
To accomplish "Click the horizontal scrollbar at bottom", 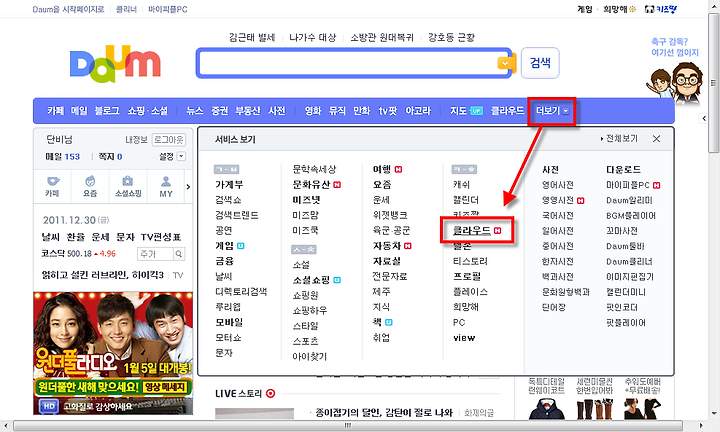I will [348, 425].
